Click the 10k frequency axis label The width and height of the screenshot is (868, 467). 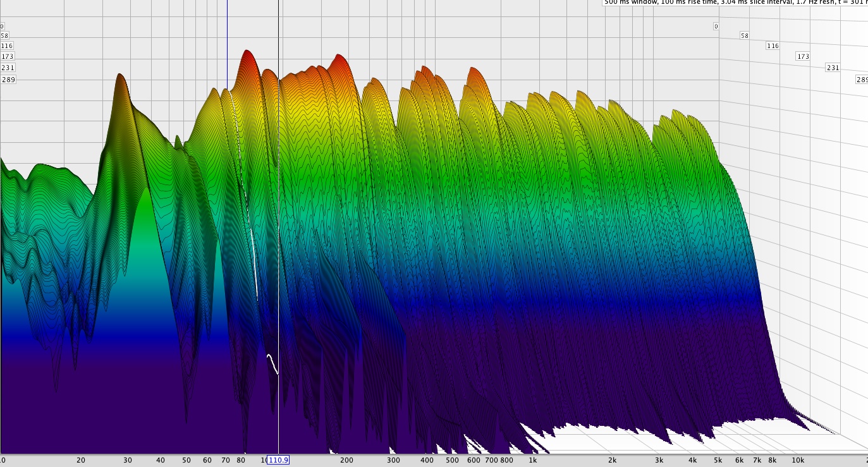tap(798, 460)
